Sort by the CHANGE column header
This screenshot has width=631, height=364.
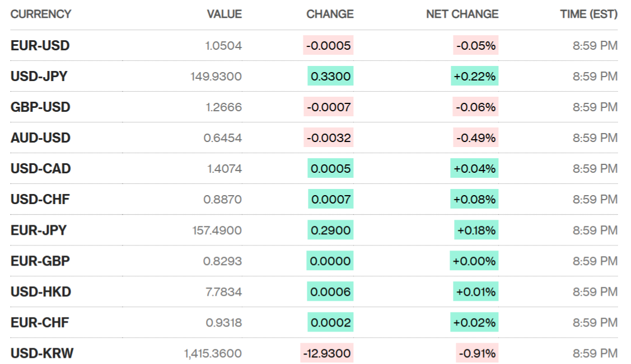pos(330,15)
